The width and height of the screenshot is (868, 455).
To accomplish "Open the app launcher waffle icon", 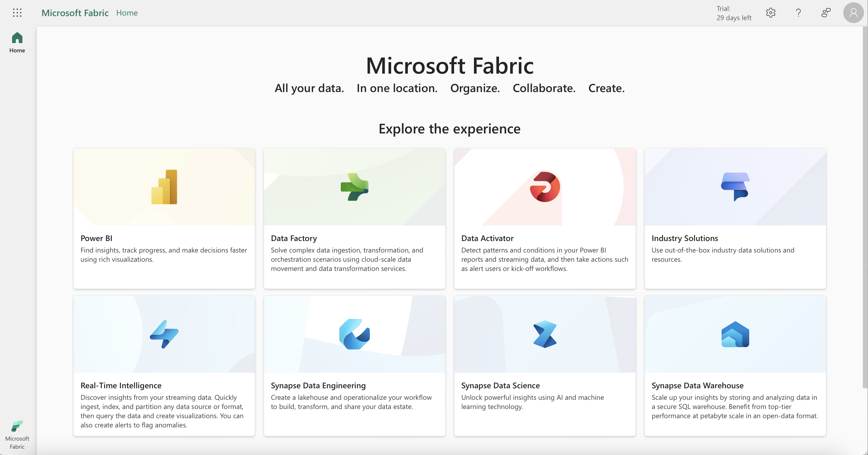I will [17, 13].
